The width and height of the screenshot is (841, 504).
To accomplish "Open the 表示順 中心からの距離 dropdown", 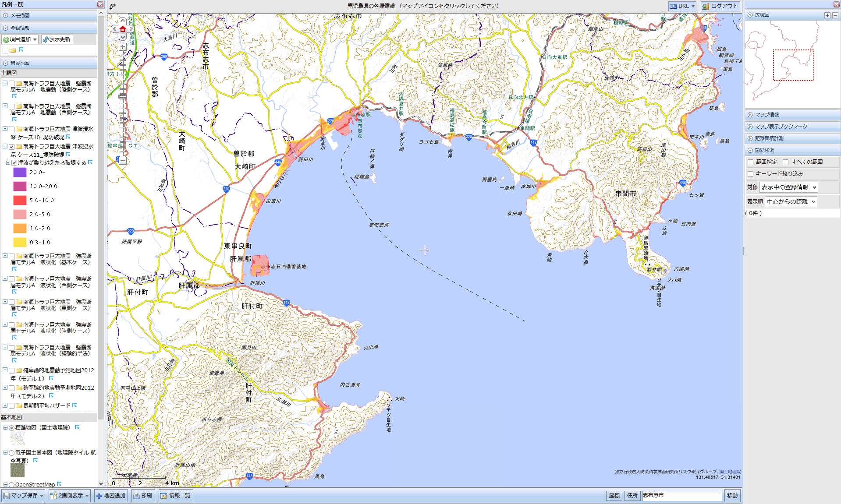I will 791,202.
